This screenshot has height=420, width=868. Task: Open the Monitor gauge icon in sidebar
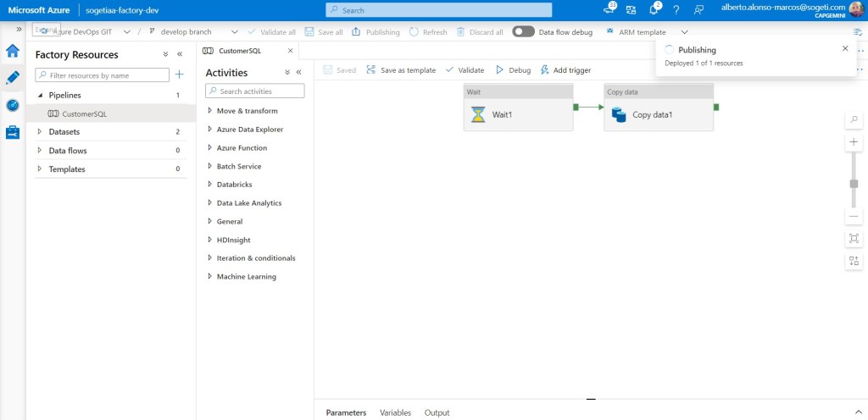coord(13,105)
